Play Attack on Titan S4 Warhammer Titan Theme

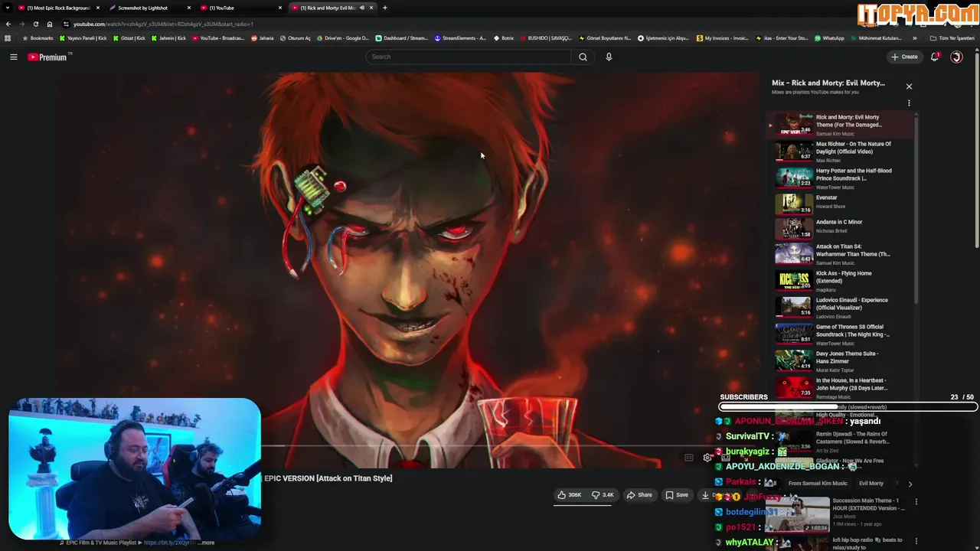coord(841,254)
